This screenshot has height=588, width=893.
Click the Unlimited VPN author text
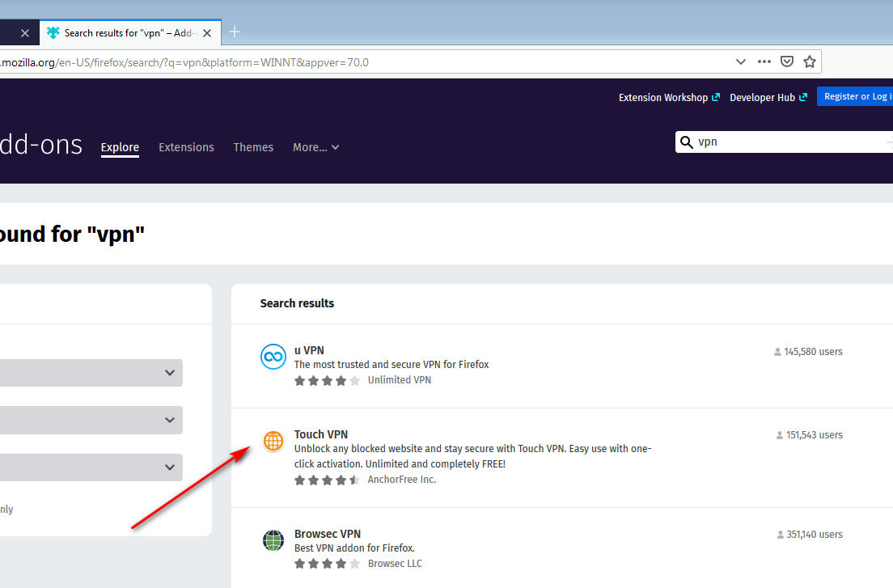[x=400, y=379]
